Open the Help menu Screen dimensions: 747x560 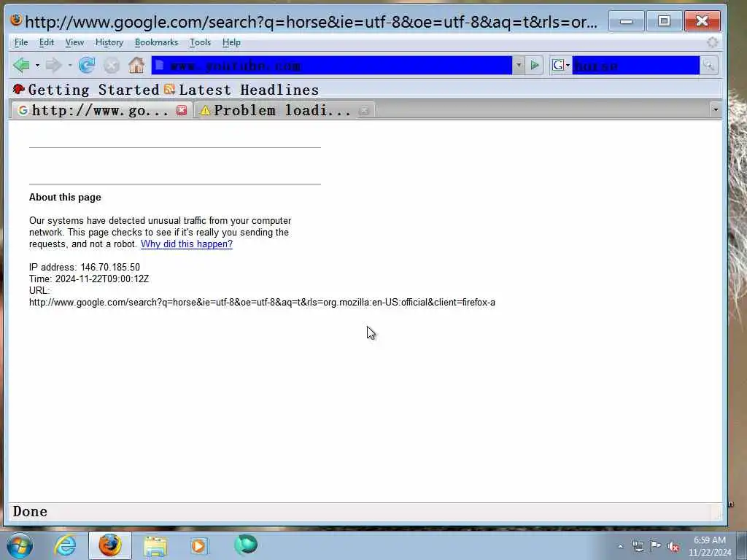(x=231, y=42)
